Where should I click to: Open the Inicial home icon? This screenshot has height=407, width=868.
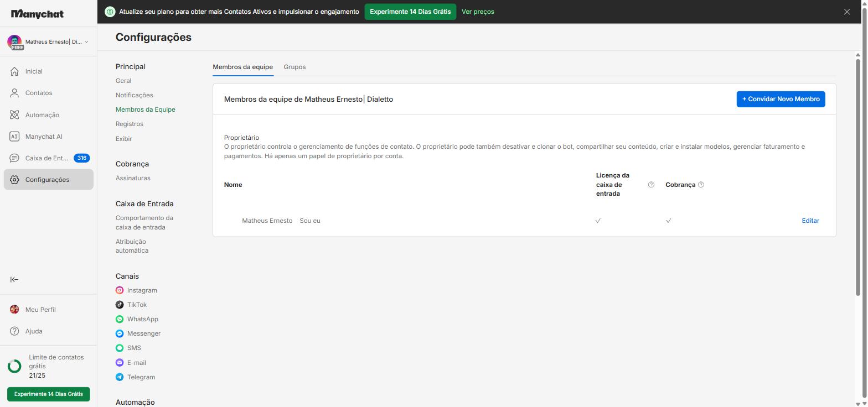pyautogui.click(x=14, y=71)
